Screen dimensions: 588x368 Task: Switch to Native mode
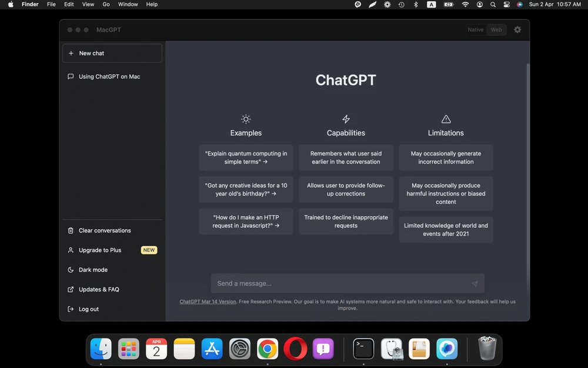[476, 29]
